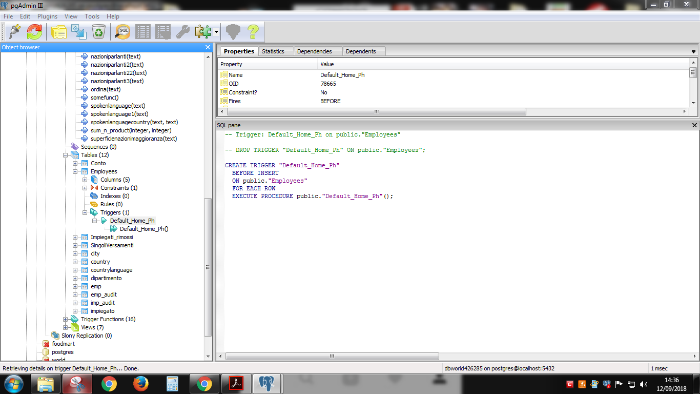Refresh the selected object
Viewport: 700px width, 394px height.
tap(34, 32)
